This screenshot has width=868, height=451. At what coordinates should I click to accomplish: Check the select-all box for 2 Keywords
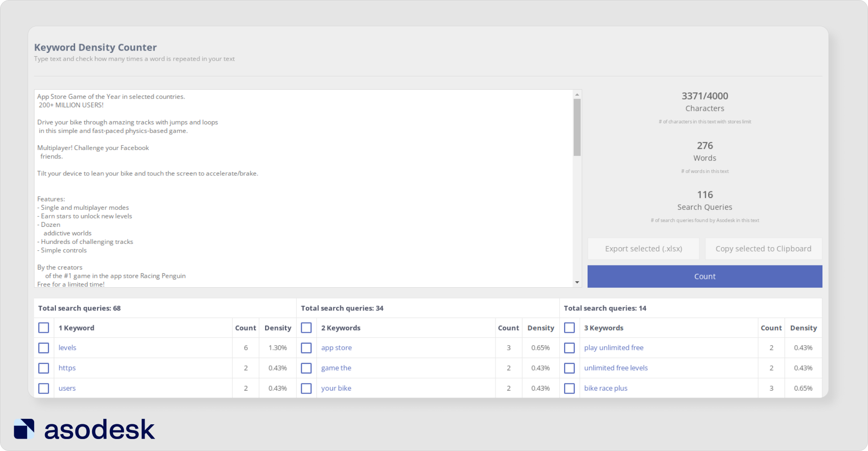pos(306,328)
